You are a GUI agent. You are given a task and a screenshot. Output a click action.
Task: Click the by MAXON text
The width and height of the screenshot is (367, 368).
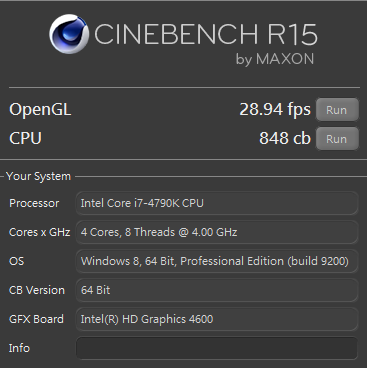pyautogui.click(x=275, y=59)
